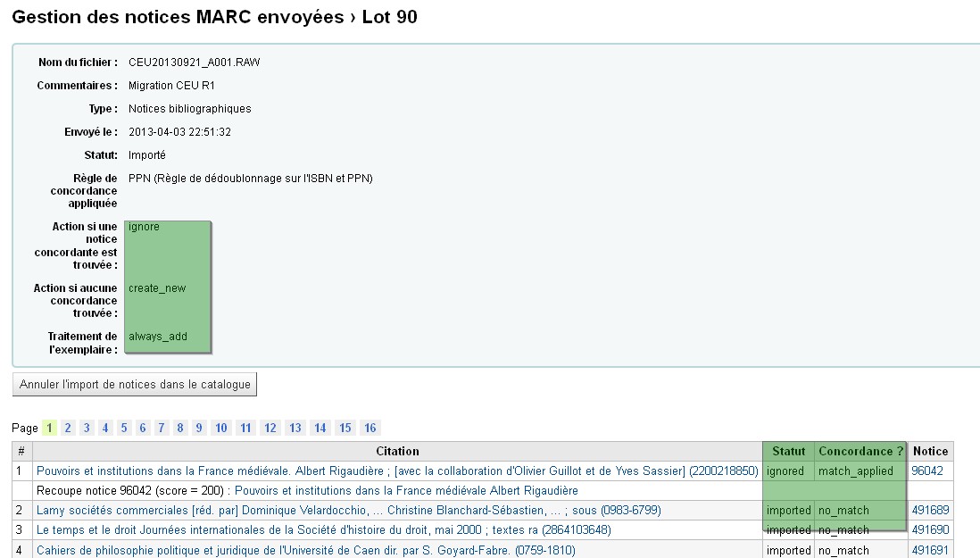Jump to page 10 of results

point(221,428)
